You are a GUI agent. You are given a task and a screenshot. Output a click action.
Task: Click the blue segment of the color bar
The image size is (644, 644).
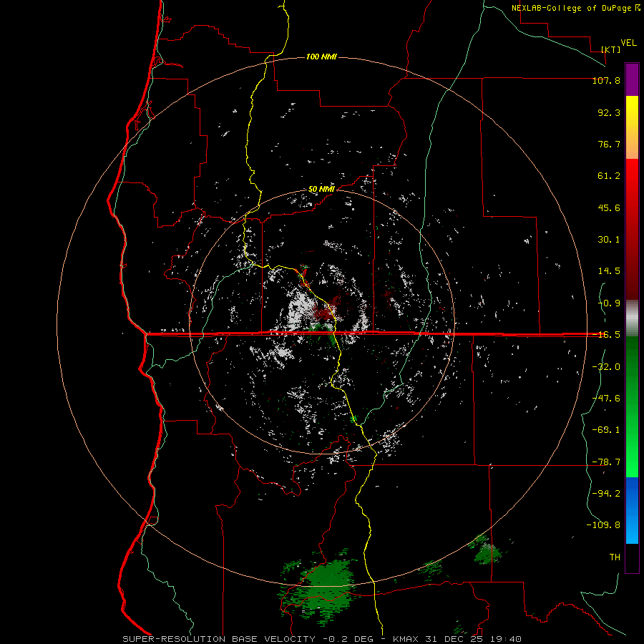[x=632, y=510]
